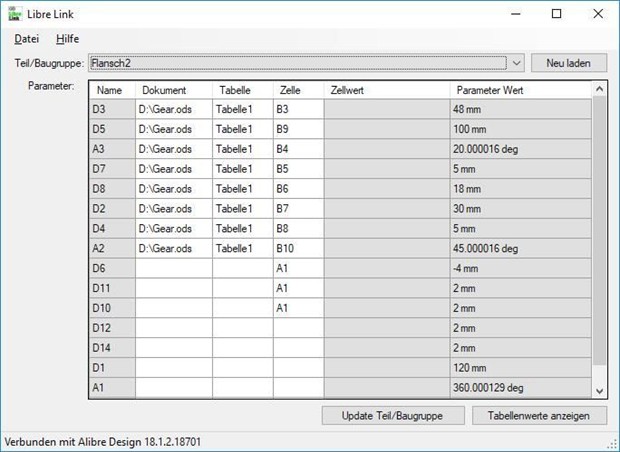Open the Hilfe menu
This screenshot has width=620, height=452.
point(67,39)
